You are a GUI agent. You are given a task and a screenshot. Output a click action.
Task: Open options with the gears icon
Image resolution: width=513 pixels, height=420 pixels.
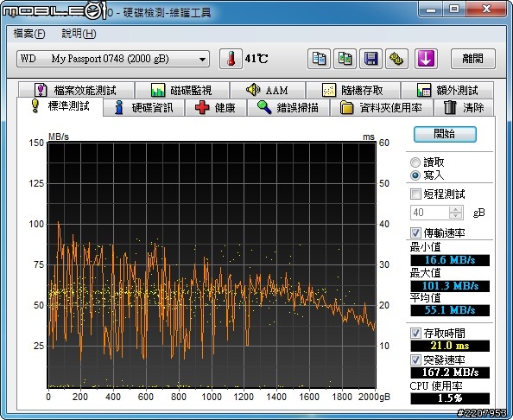coord(396,59)
